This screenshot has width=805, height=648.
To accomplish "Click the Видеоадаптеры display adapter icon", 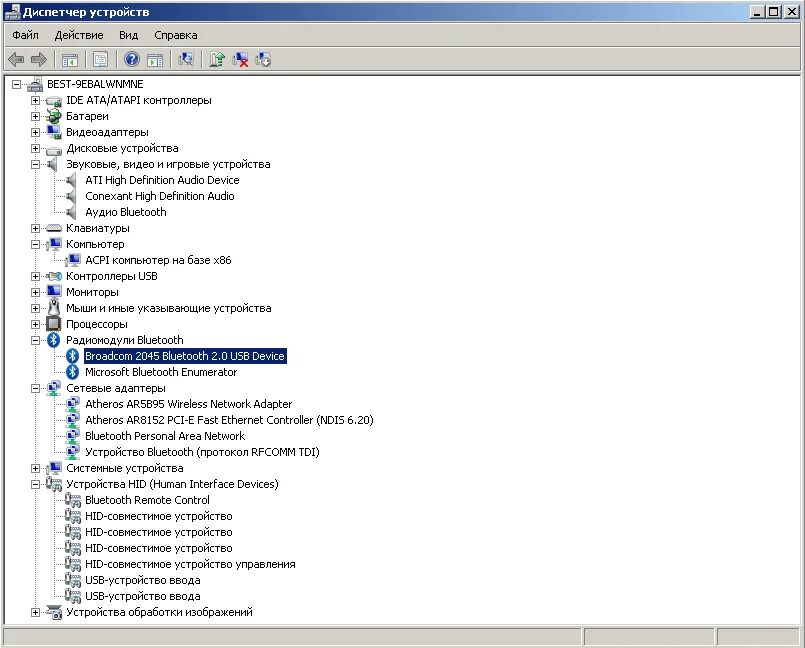I will (53, 132).
